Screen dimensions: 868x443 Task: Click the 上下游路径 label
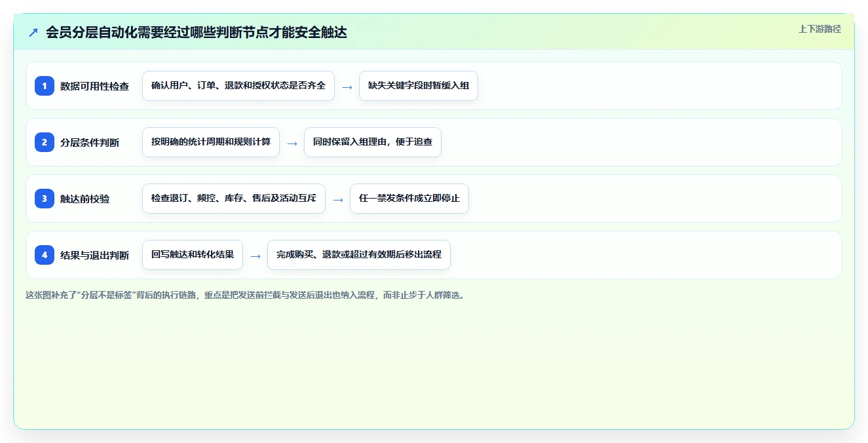click(820, 29)
